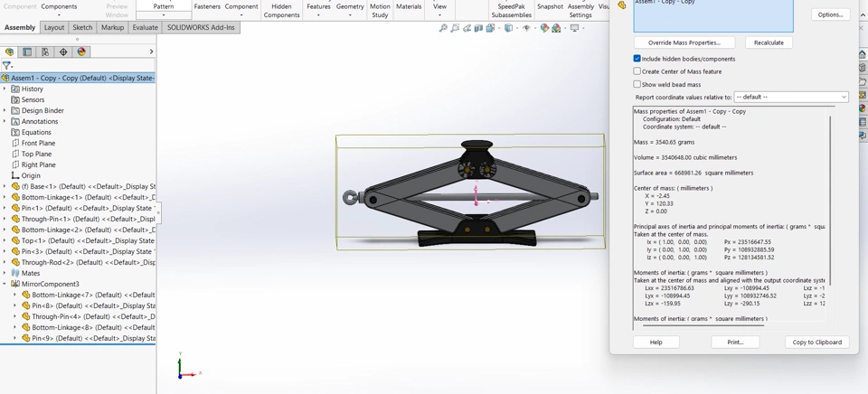The image size is (868, 394).
Task: Click the Mates folder icon in the tree
Action: [x=15, y=273]
